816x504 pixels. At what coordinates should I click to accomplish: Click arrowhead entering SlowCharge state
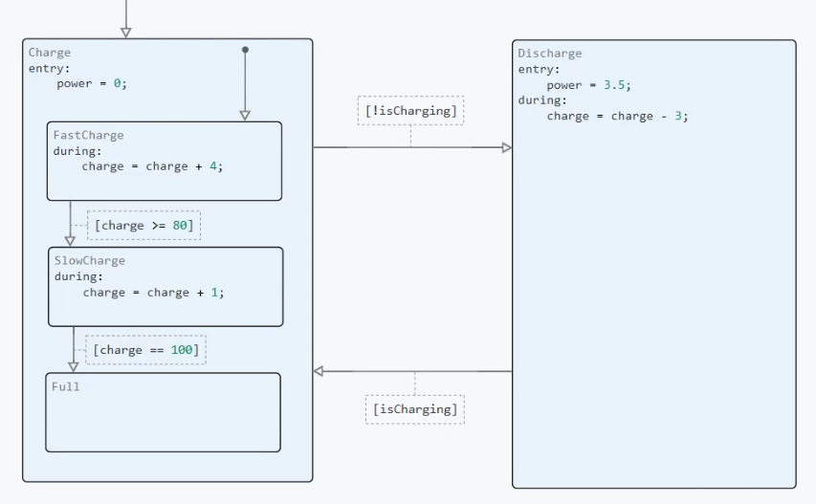coord(70,241)
